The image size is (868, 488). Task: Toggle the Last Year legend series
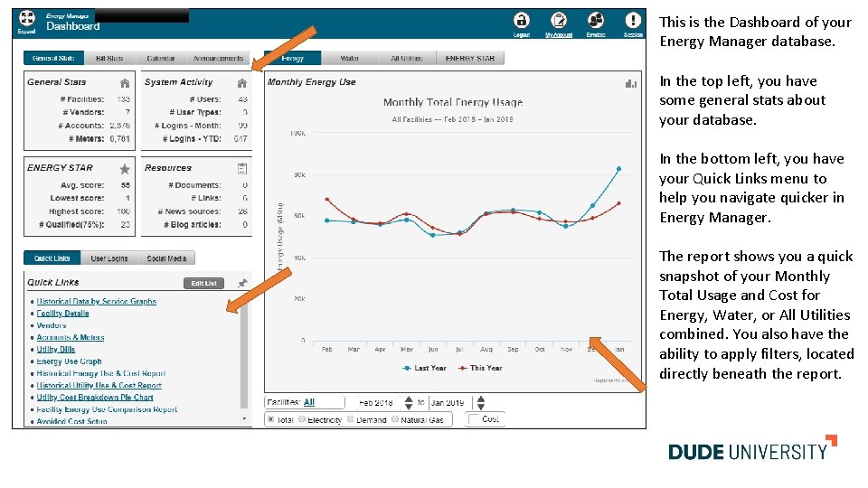point(425,368)
